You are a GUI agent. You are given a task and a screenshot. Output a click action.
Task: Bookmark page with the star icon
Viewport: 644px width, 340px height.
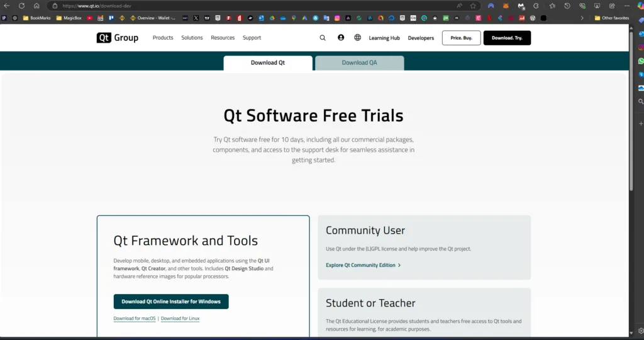[x=473, y=6]
